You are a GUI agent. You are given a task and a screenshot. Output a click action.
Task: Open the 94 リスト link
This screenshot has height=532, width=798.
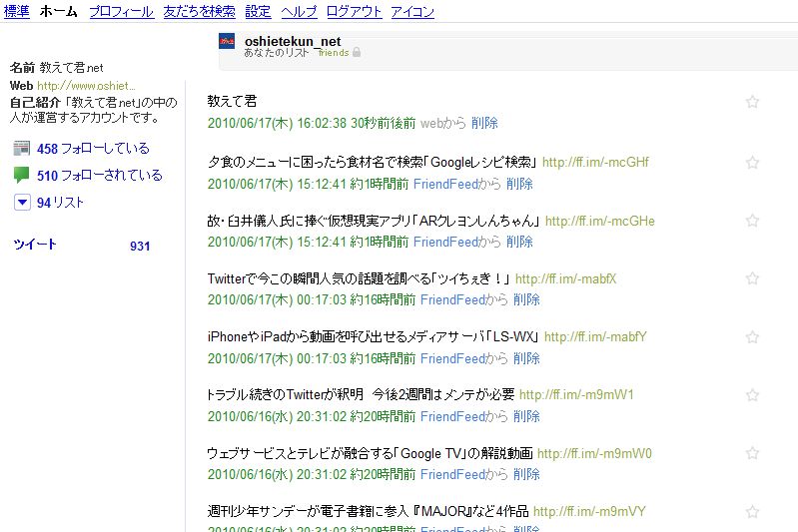[x=60, y=203]
